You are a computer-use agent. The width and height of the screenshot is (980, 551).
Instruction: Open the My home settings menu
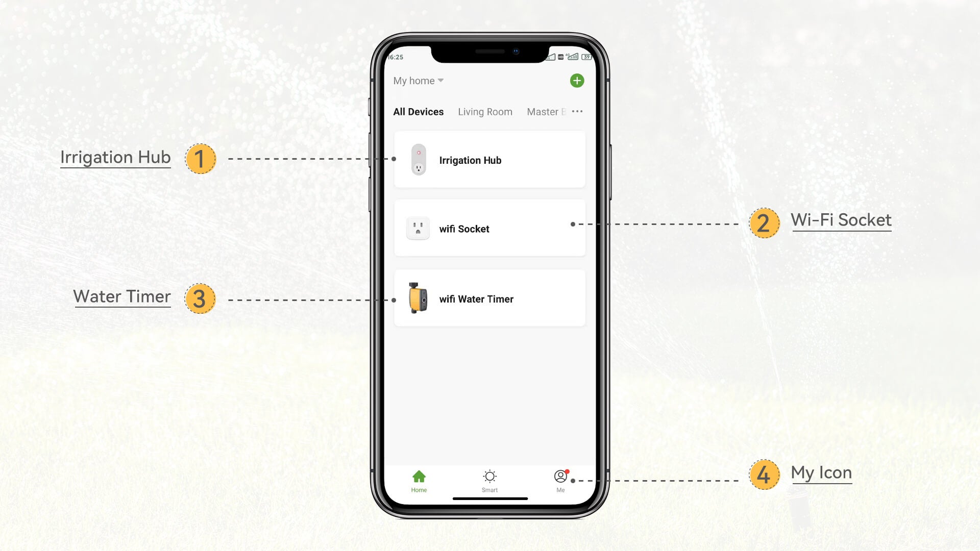(x=418, y=80)
